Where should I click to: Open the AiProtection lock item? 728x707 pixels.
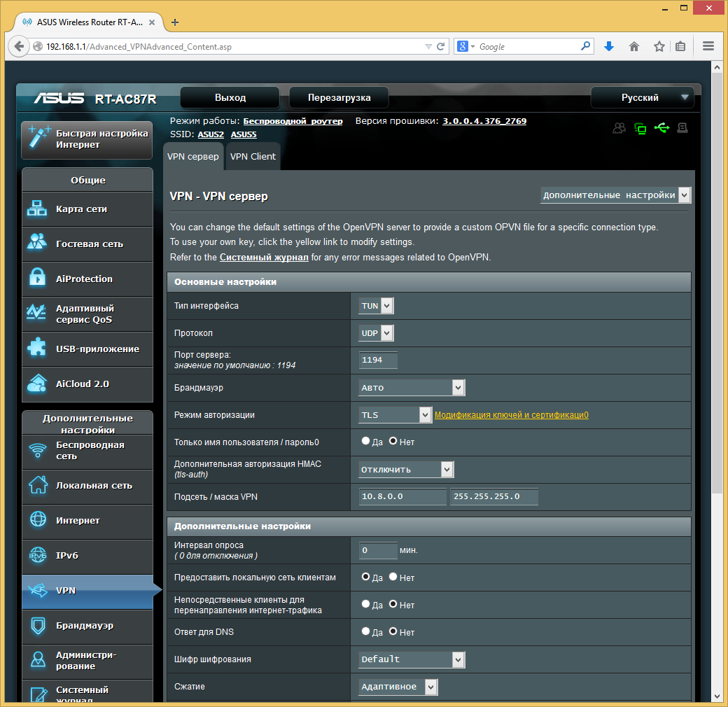87,279
